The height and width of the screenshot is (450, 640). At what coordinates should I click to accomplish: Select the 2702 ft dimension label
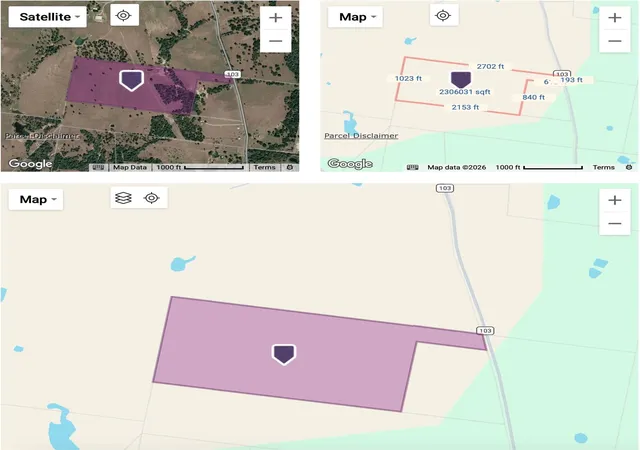(490, 66)
